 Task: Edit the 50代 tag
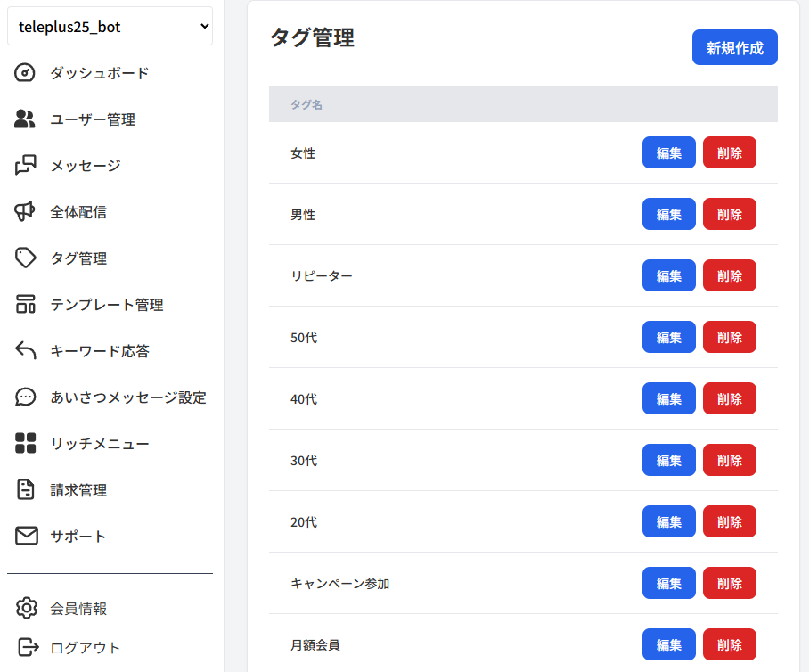click(668, 337)
